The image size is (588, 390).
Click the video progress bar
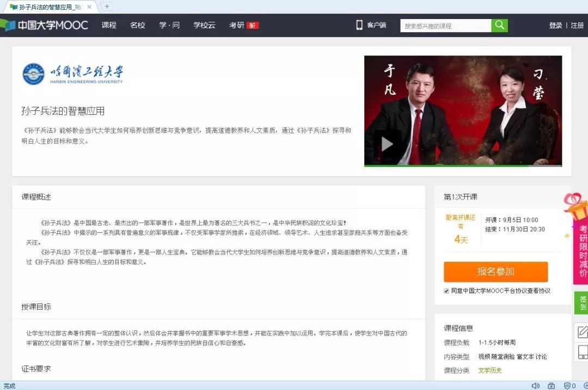(463, 165)
